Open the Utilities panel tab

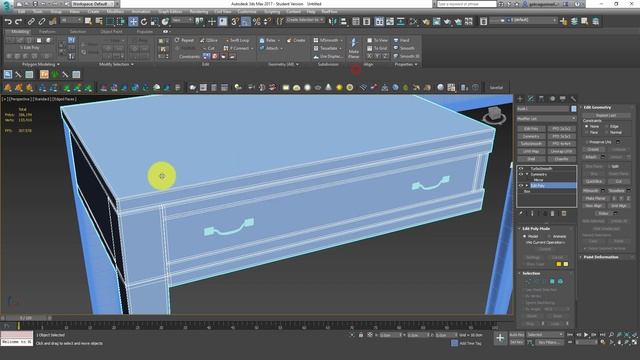(573, 99)
